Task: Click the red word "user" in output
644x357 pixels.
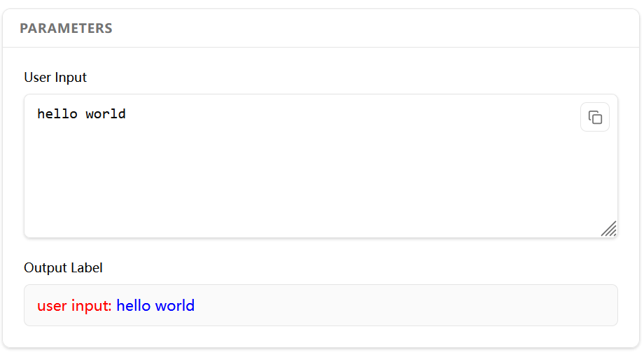Action: 52,306
